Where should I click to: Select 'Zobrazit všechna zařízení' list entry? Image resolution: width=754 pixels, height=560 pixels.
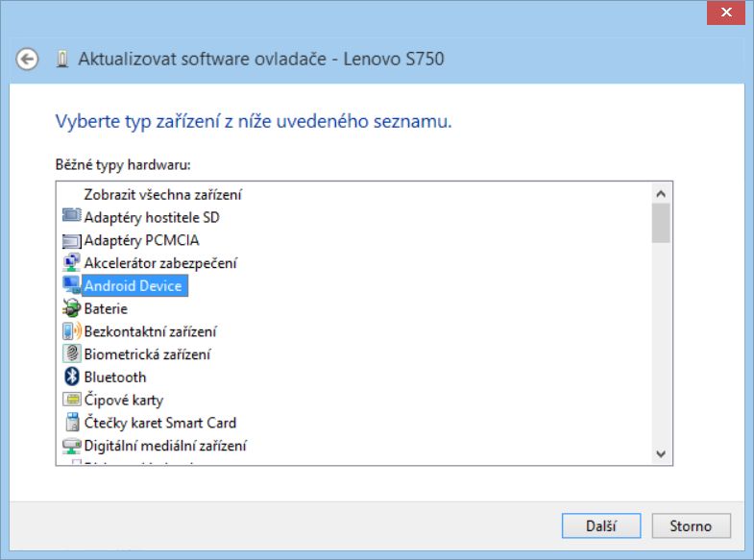pos(162,195)
